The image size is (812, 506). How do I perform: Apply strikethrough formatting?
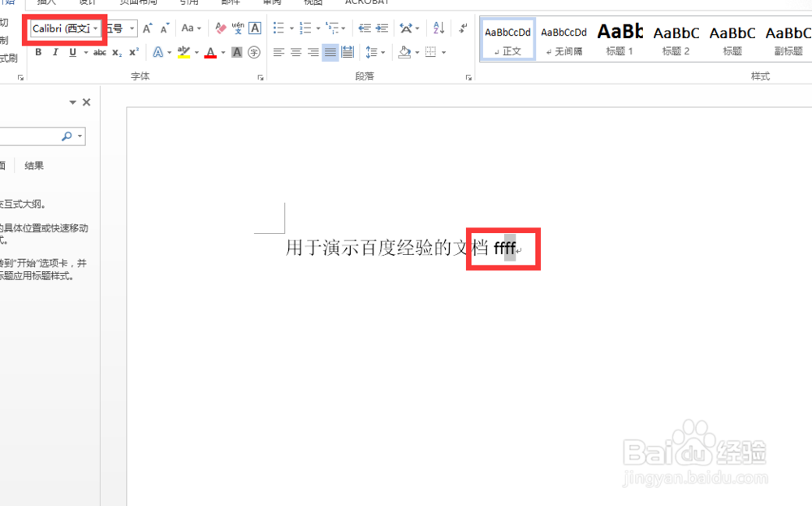[x=101, y=51]
